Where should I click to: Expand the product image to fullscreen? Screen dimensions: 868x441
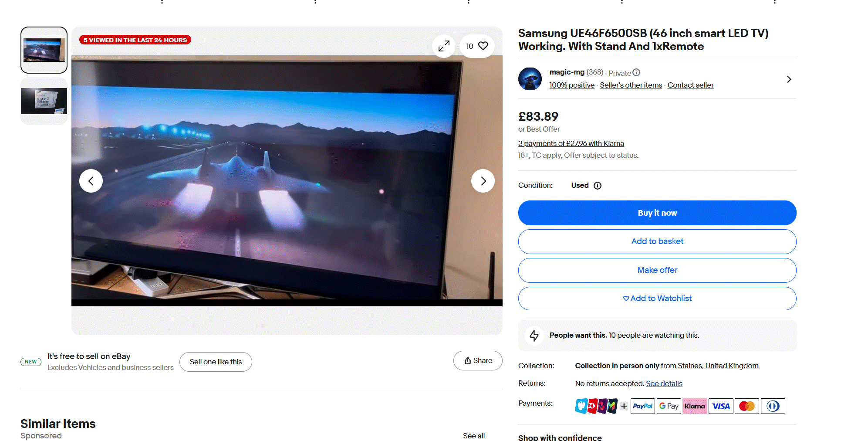point(444,46)
